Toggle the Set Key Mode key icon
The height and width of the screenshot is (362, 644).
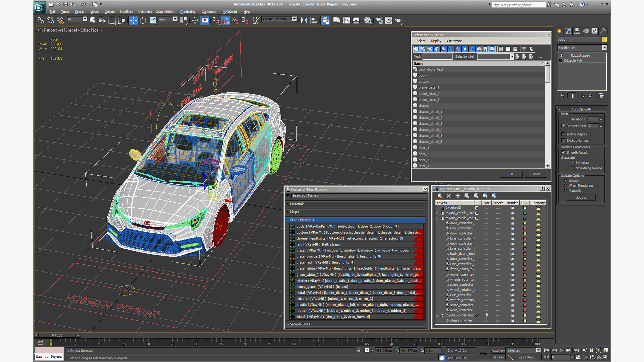click(x=483, y=353)
